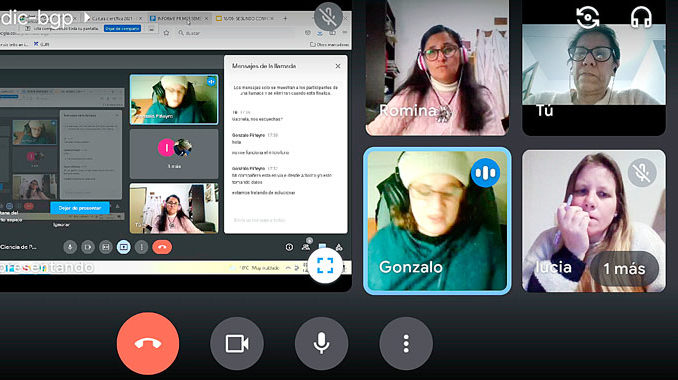Select Gonzalo's video tile

(x=437, y=221)
